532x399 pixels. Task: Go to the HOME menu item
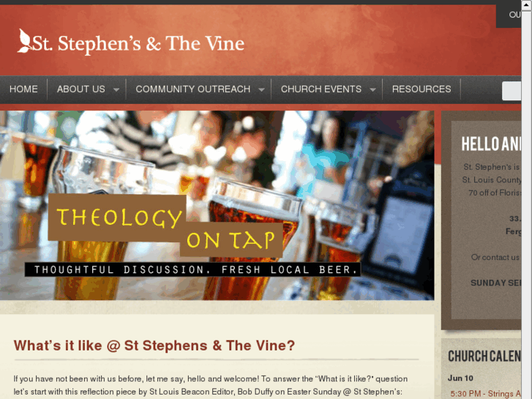click(x=23, y=89)
